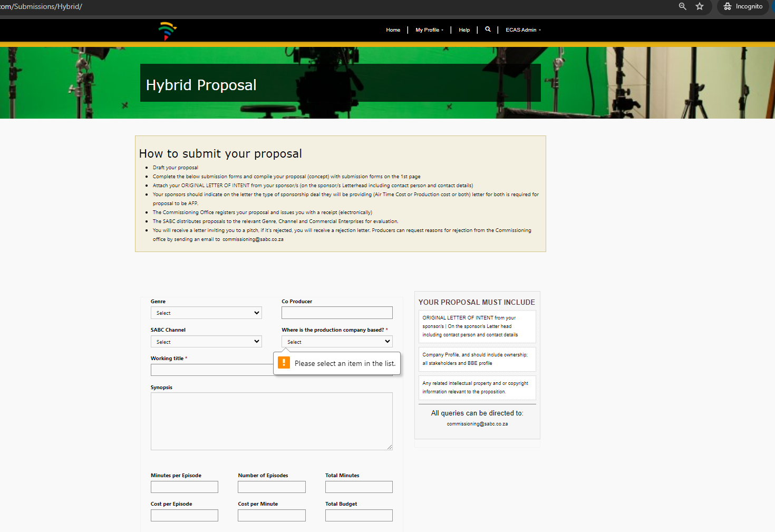Click the Cost per Minute field
This screenshot has height=532, width=775.
(x=272, y=515)
